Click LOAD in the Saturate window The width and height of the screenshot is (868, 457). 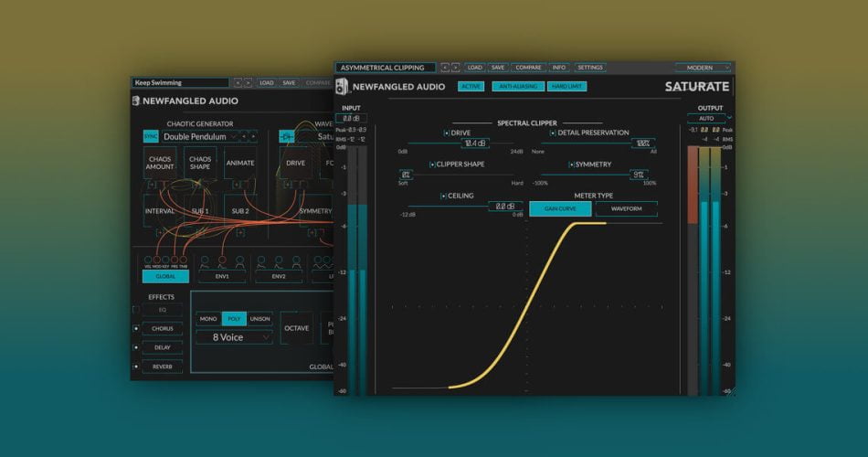coord(475,68)
